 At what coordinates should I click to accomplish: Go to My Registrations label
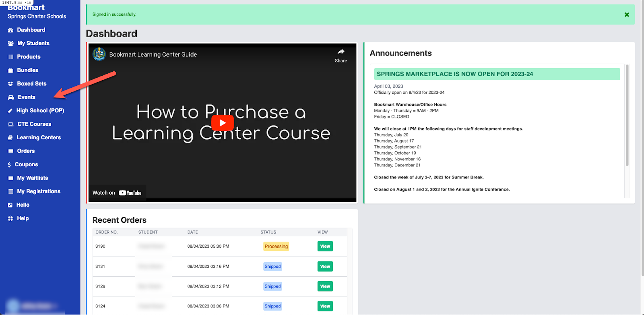tap(39, 191)
